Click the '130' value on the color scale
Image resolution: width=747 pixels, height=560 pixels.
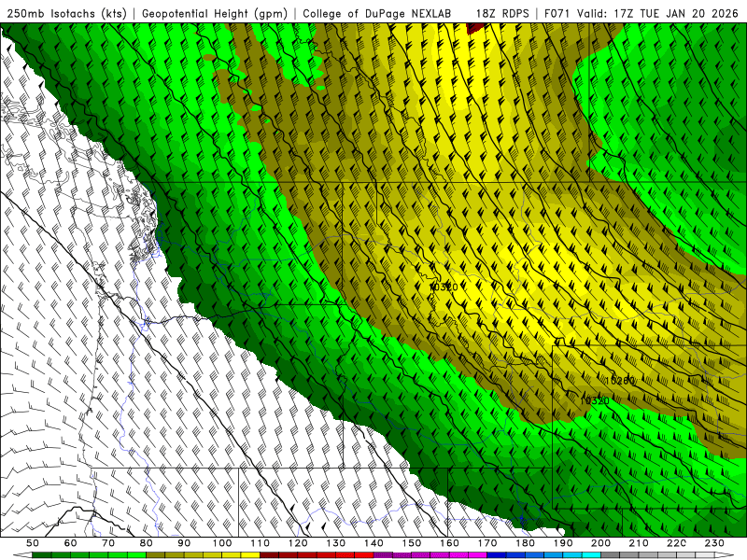pyautogui.click(x=336, y=543)
